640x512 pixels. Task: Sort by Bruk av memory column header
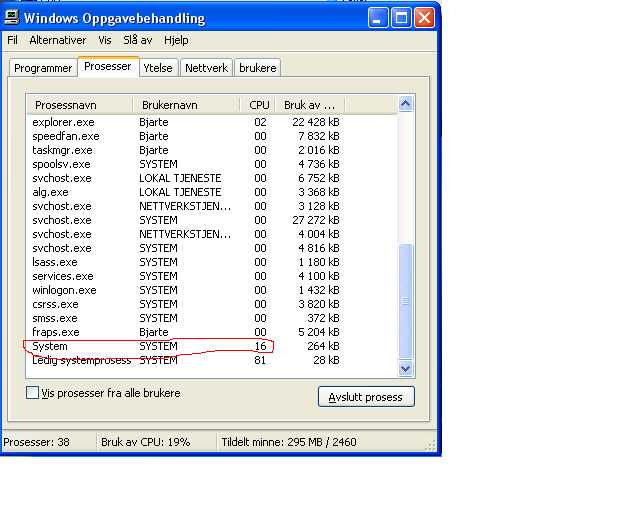[310, 105]
